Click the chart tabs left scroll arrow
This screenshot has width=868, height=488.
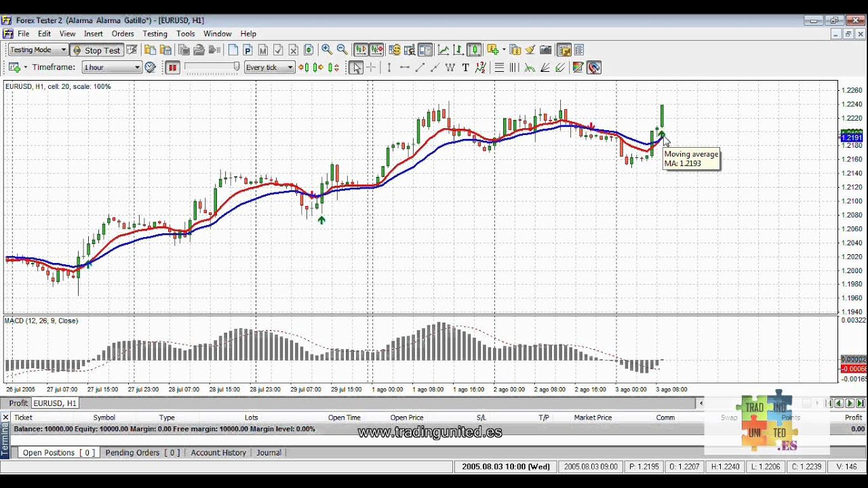click(701, 403)
